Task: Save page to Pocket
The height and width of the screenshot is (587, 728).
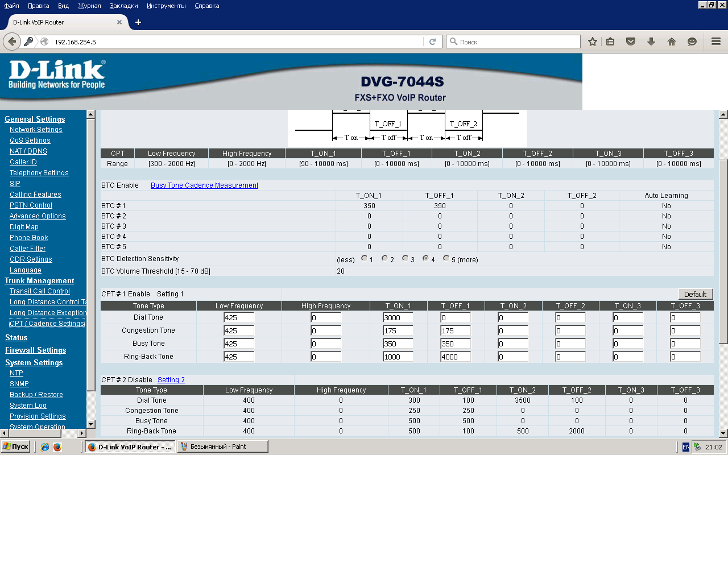Action: 631,42
